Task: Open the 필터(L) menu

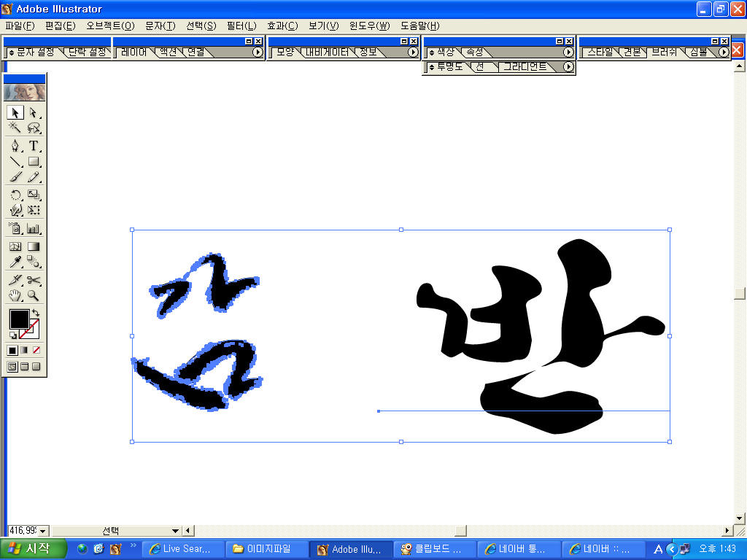Action: pos(241,26)
